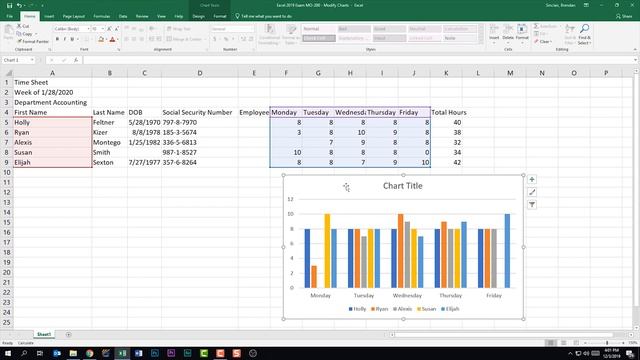The height and width of the screenshot is (360, 640).
Task: Select cell with 'Montego' last name
Action: [109, 142]
